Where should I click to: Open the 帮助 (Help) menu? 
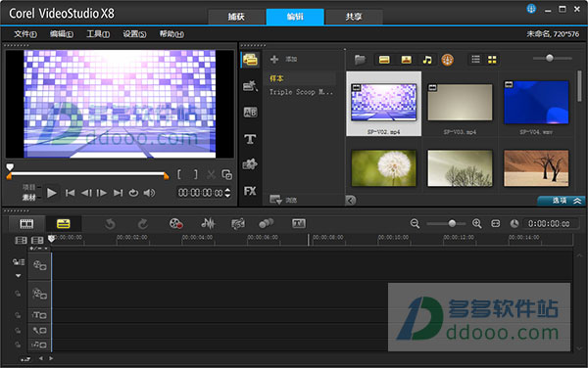coord(171,34)
